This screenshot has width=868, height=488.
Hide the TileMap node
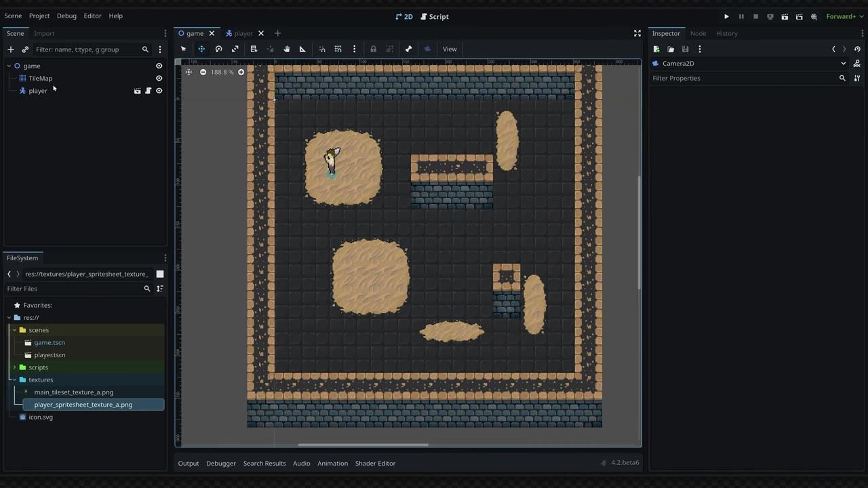(x=159, y=79)
